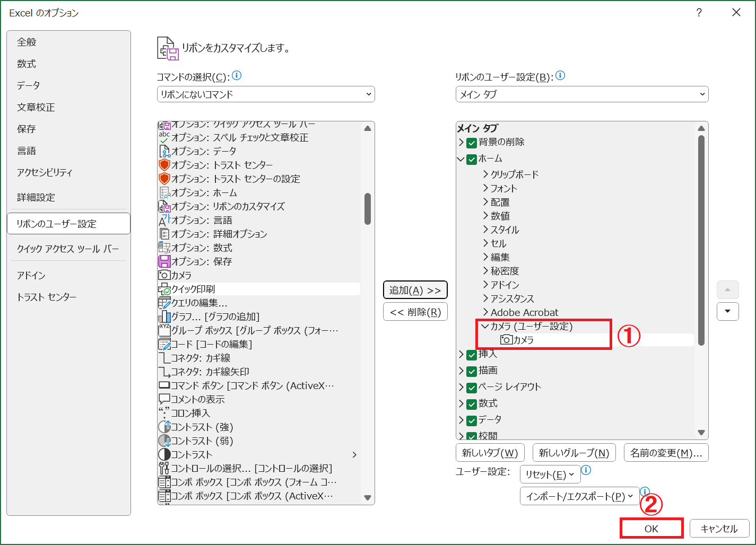Click the キャンセル button
The width and height of the screenshot is (756, 545).
pos(719,529)
